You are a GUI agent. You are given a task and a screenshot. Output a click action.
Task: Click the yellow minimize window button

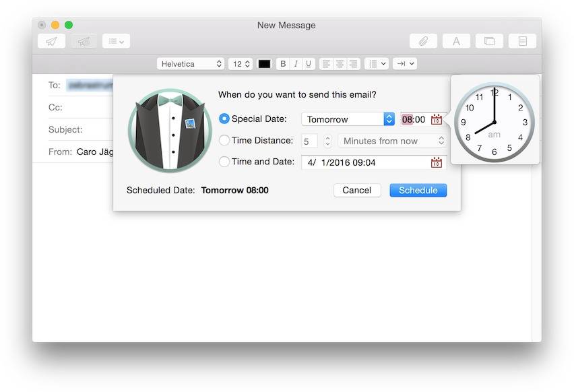pyautogui.click(x=55, y=25)
